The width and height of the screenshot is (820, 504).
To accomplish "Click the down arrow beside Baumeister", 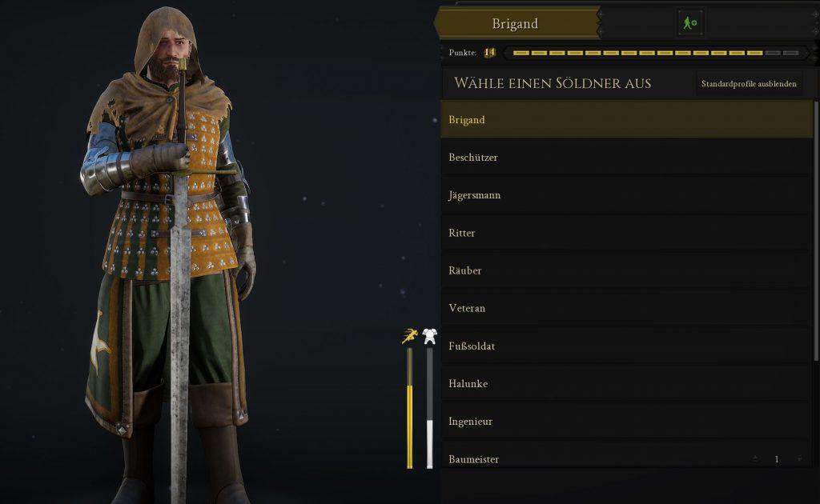I will click(800, 458).
